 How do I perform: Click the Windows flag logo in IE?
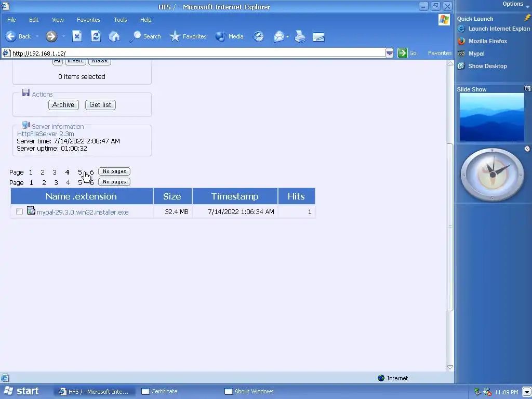tap(444, 20)
